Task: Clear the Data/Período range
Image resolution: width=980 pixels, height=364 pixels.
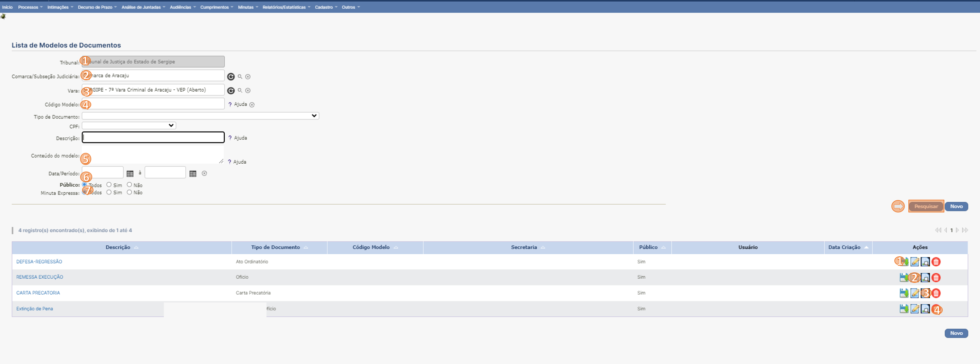Action: pyautogui.click(x=204, y=173)
